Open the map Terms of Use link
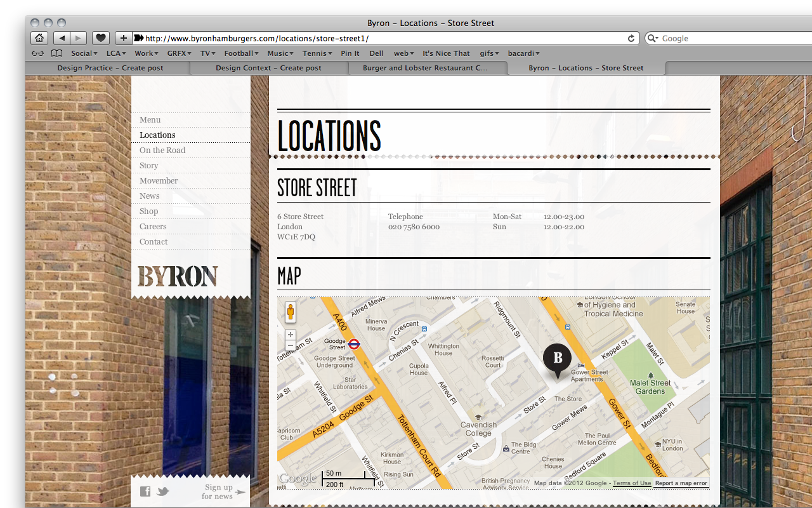This screenshot has height=508, width=812. (x=632, y=483)
